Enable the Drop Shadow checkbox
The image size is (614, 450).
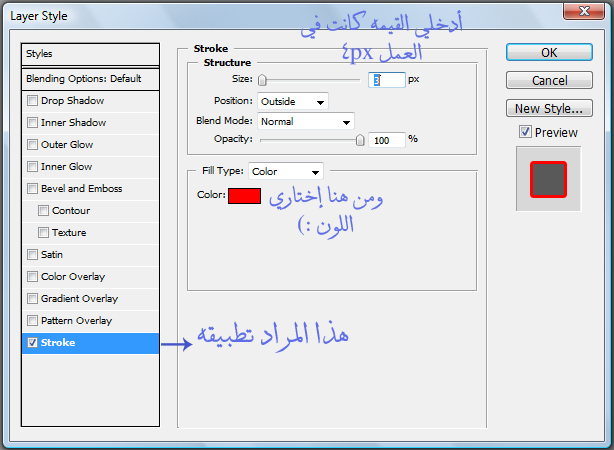click(x=33, y=101)
